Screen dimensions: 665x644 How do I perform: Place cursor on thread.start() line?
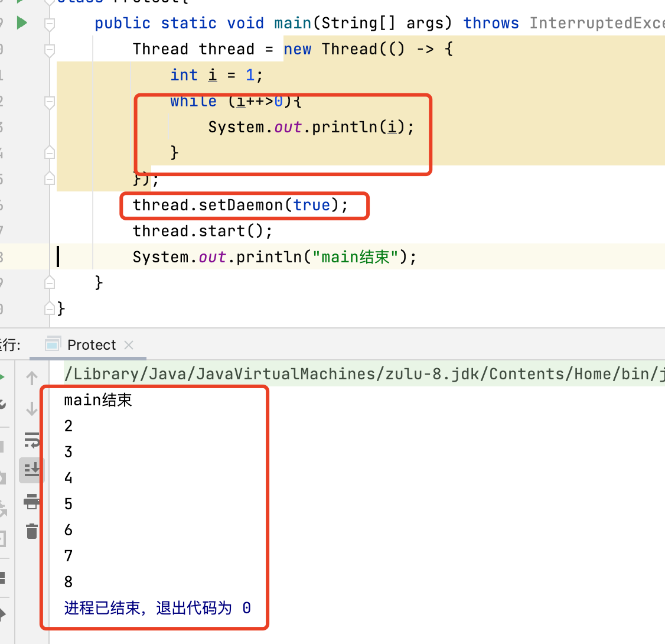202,231
